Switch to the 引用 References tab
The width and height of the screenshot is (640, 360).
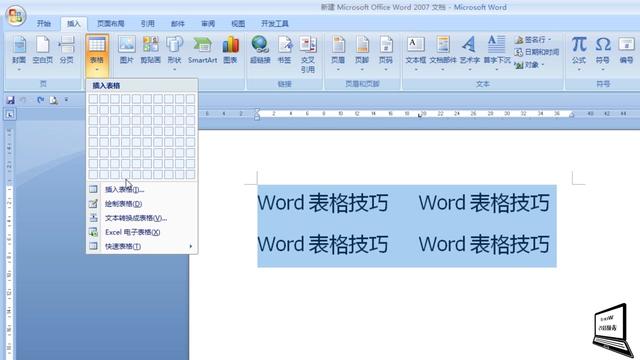[x=147, y=24]
